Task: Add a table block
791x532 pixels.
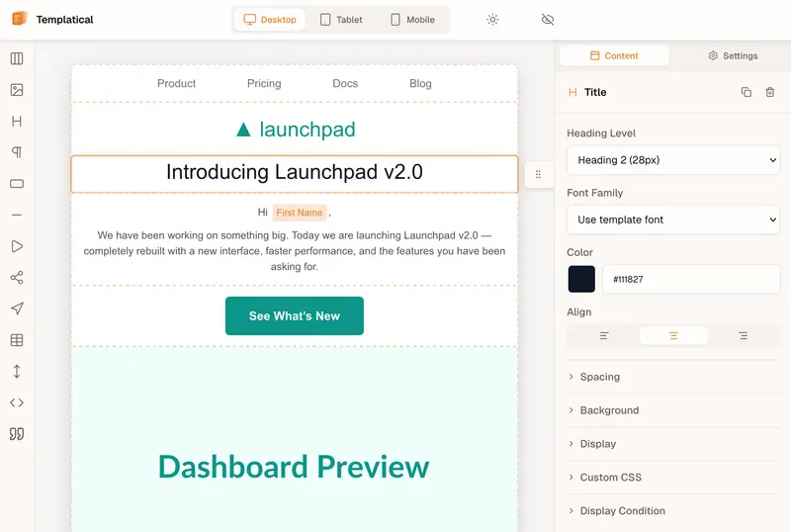Action: (17, 340)
